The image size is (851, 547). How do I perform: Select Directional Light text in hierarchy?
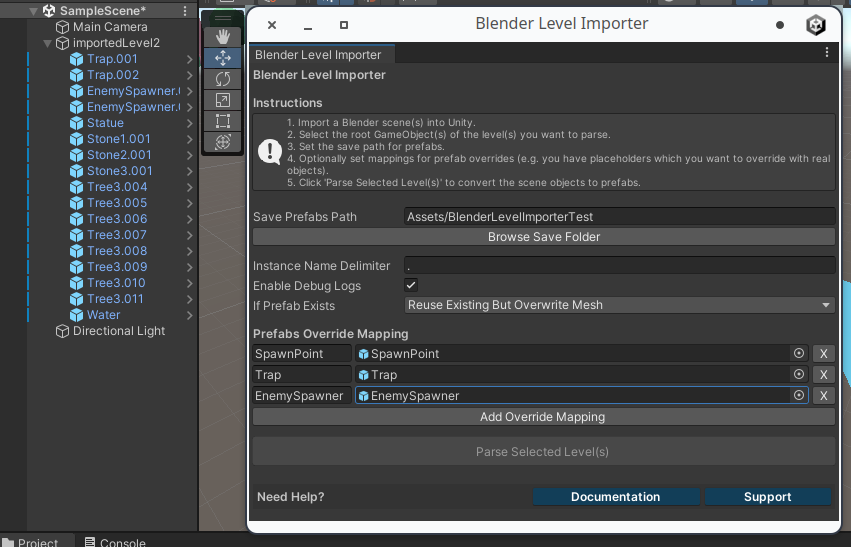(119, 331)
